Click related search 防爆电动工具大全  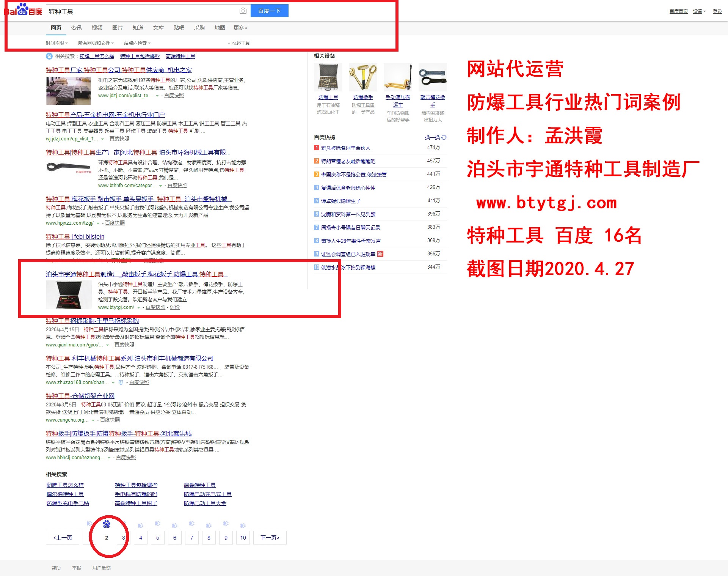point(205,503)
